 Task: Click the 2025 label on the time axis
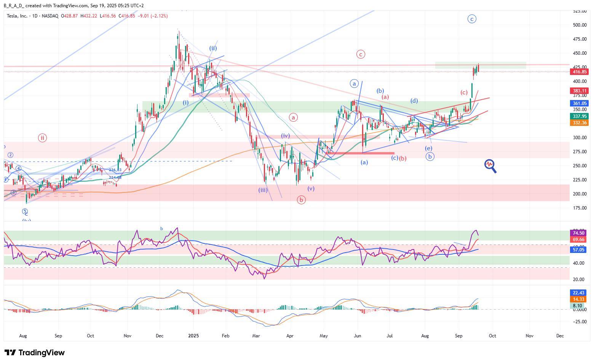tap(194, 336)
